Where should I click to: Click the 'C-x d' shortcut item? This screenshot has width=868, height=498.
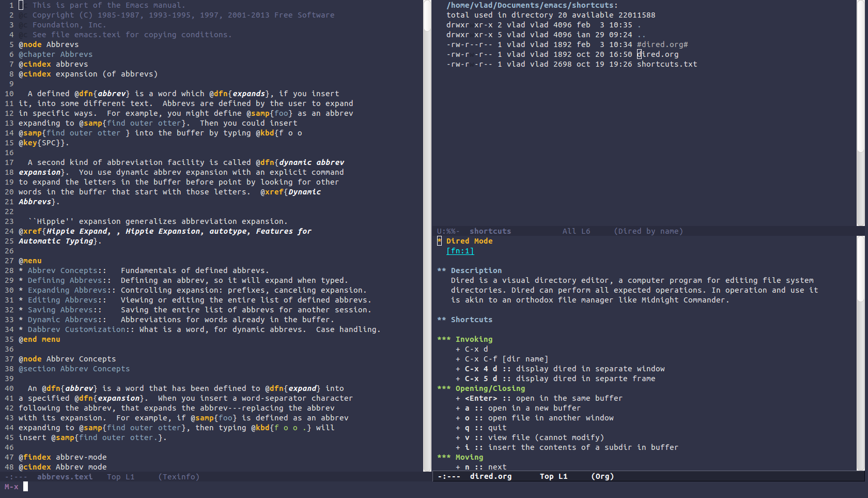pyautogui.click(x=472, y=349)
